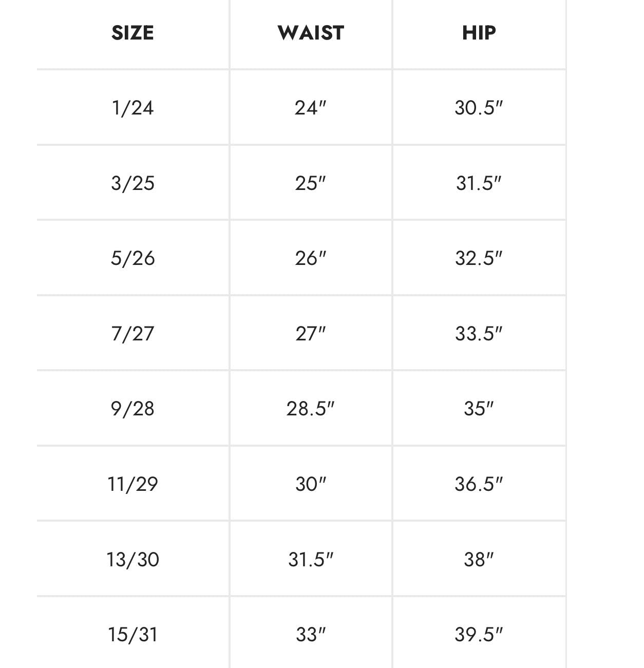The width and height of the screenshot is (644, 668).
Task: Click the 31.5" waist measurement
Action: [x=311, y=559]
